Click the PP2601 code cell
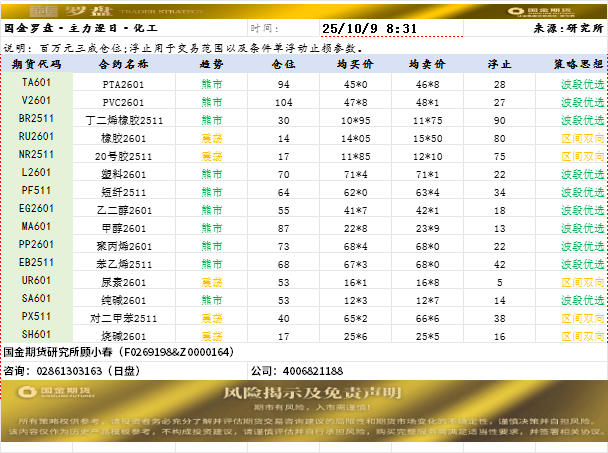Screen dimensions: 608x453 click(36, 244)
